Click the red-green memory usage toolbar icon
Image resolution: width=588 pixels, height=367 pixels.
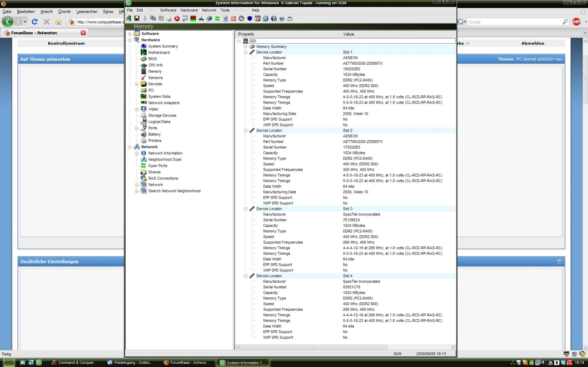click(193, 19)
